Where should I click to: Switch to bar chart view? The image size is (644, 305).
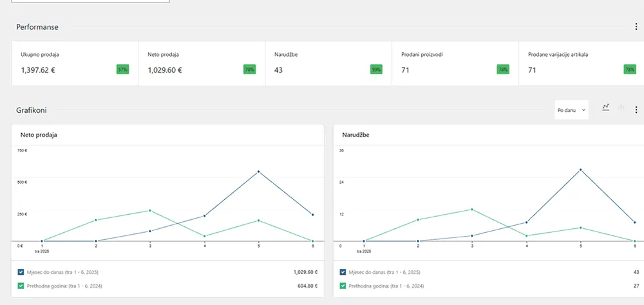pos(621,108)
